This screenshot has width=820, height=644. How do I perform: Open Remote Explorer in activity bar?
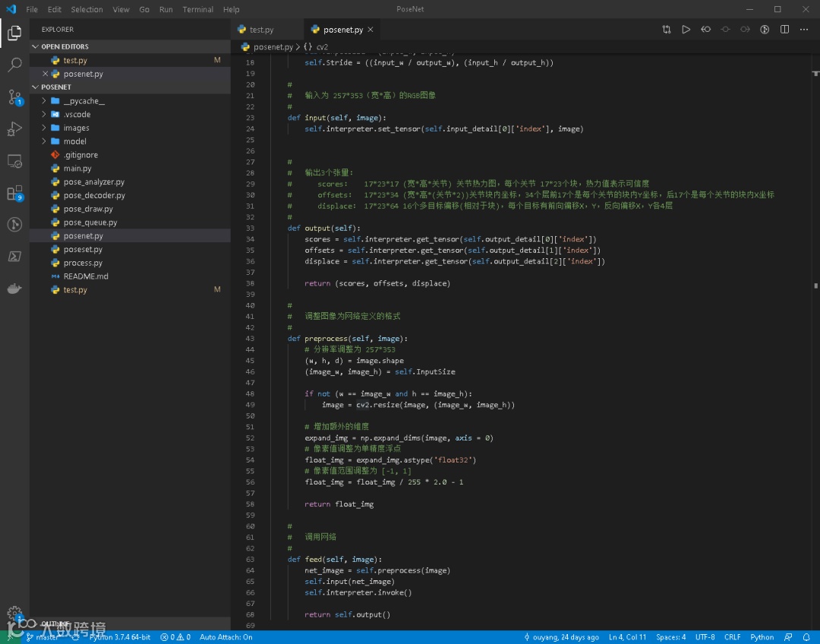pos(14,161)
